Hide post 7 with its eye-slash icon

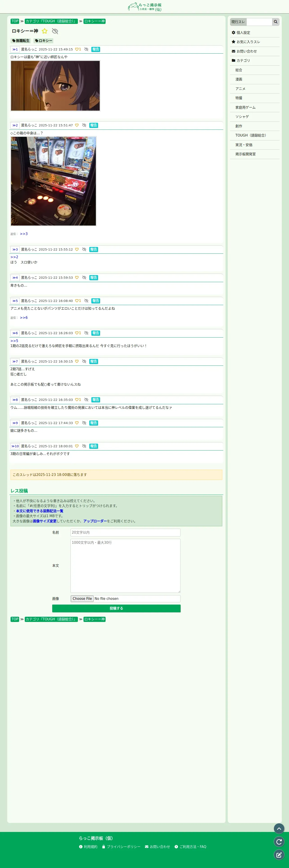click(84, 361)
